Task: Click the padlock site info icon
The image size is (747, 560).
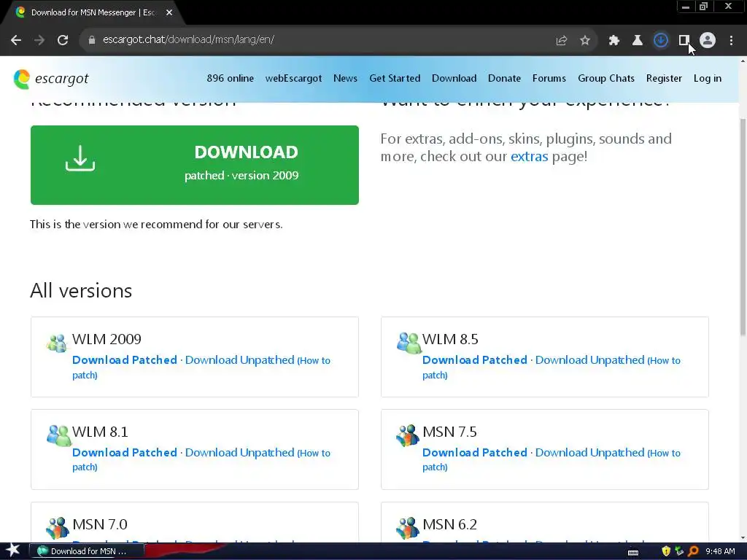Action: pos(91,40)
